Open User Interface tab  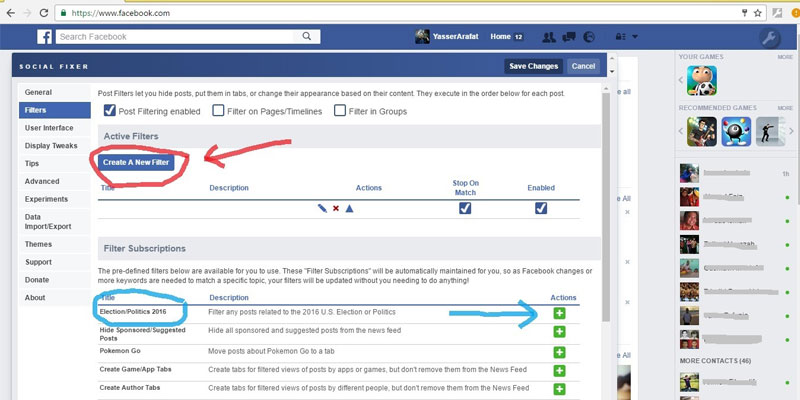(x=55, y=128)
